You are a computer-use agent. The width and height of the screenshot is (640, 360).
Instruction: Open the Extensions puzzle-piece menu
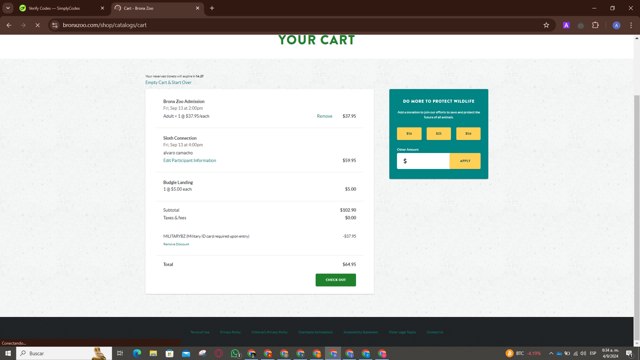coord(596,25)
